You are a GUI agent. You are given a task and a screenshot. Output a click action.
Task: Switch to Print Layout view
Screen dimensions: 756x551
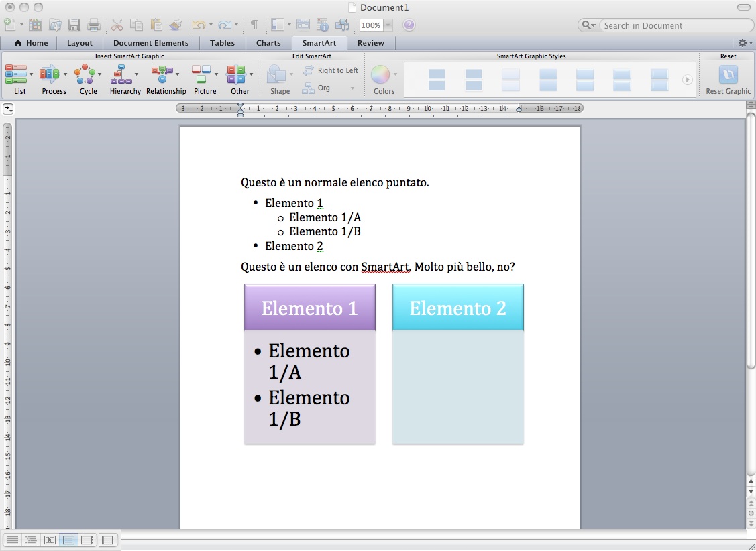[x=68, y=540]
